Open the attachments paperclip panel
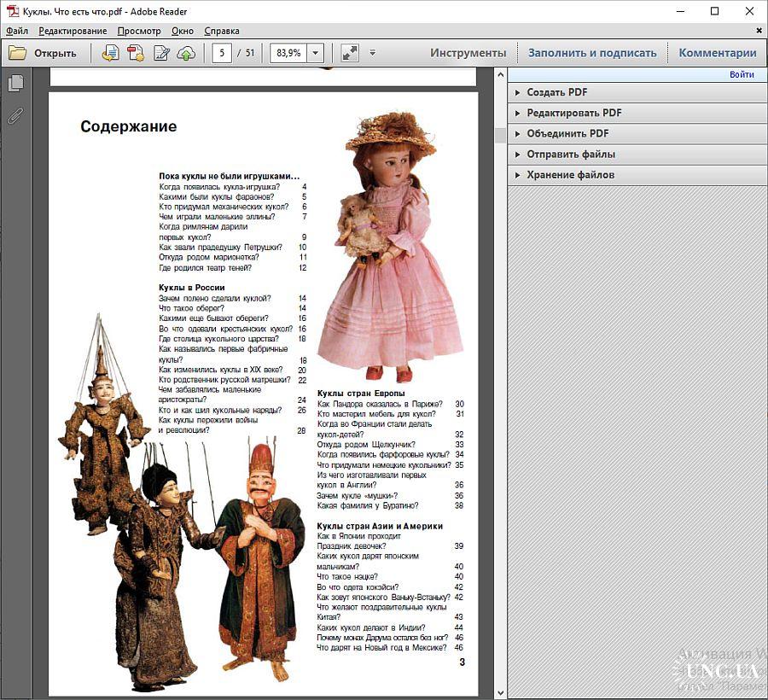 point(15,115)
